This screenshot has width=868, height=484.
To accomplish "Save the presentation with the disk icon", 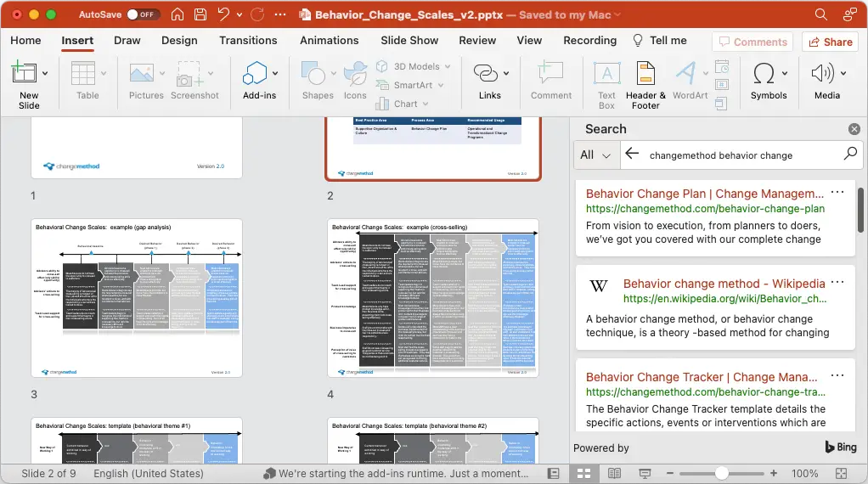I will (x=200, y=14).
